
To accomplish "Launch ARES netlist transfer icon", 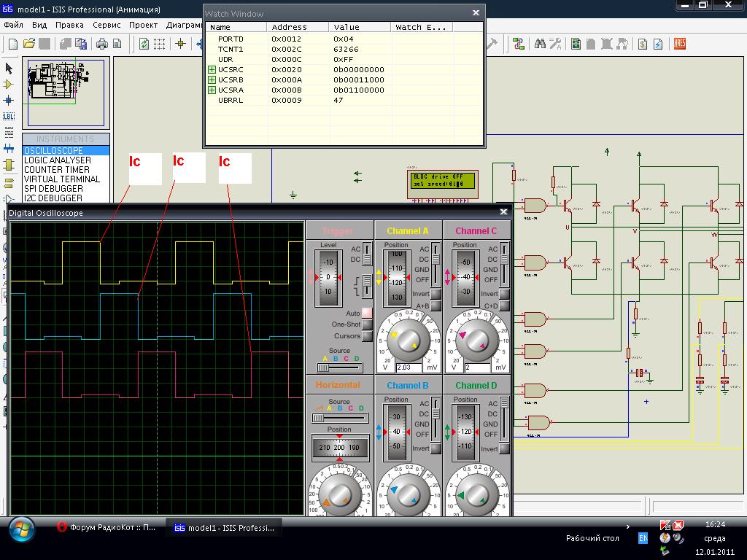I will click(680, 44).
